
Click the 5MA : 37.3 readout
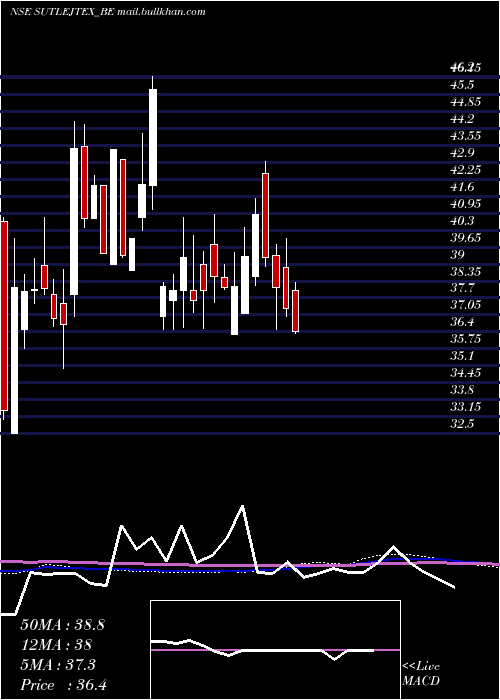click(58, 665)
